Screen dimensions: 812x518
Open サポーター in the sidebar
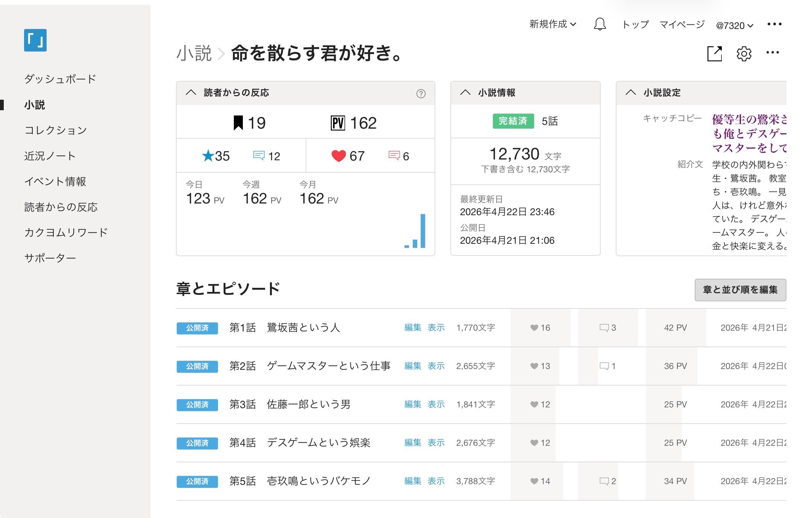click(50, 258)
